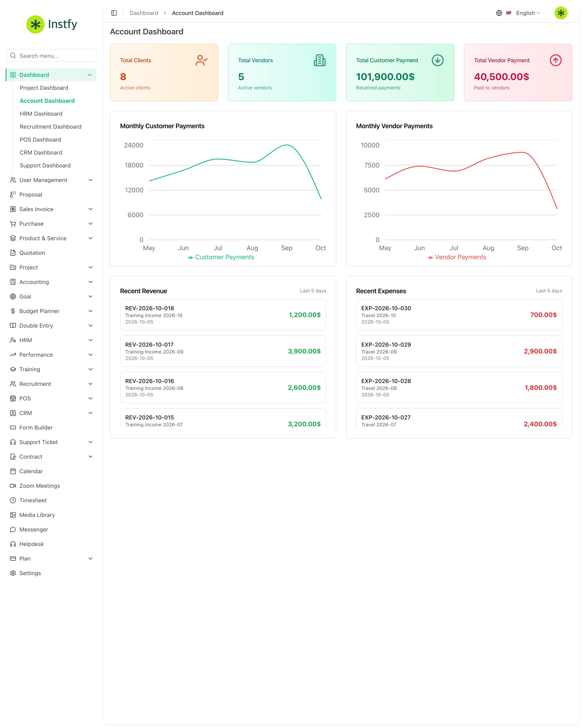Viewport: 582px width, 728px height.
Task: Click the Quotation document icon
Action: click(x=13, y=253)
